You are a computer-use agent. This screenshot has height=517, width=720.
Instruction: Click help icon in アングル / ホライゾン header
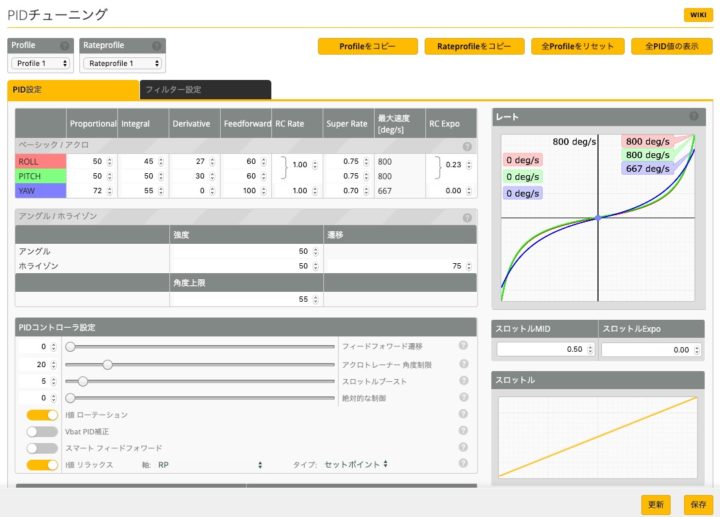(467, 217)
